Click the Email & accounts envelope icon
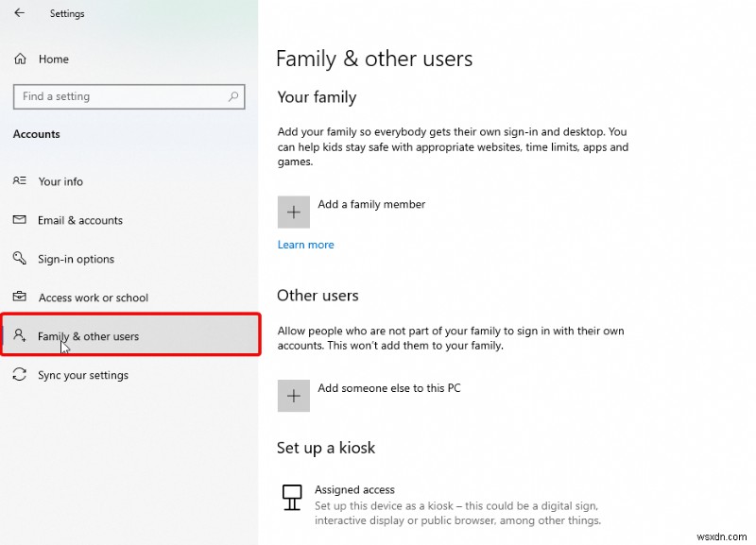Image resolution: width=756 pixels, height=545 pixels. click(21, 220)
